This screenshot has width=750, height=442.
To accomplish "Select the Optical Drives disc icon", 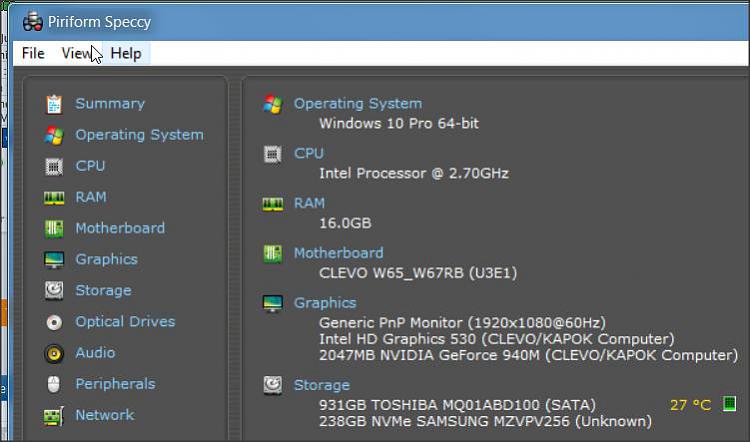I will point(54,322).
